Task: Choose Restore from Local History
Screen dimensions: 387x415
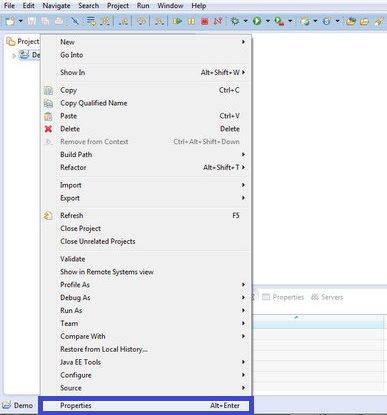Action: pyautogui.click(x=146, y=349)
